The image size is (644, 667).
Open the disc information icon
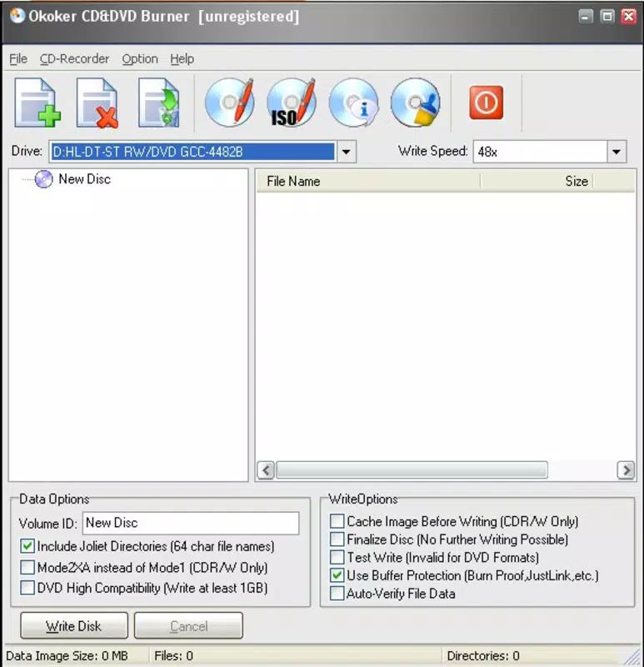point(354,103)
